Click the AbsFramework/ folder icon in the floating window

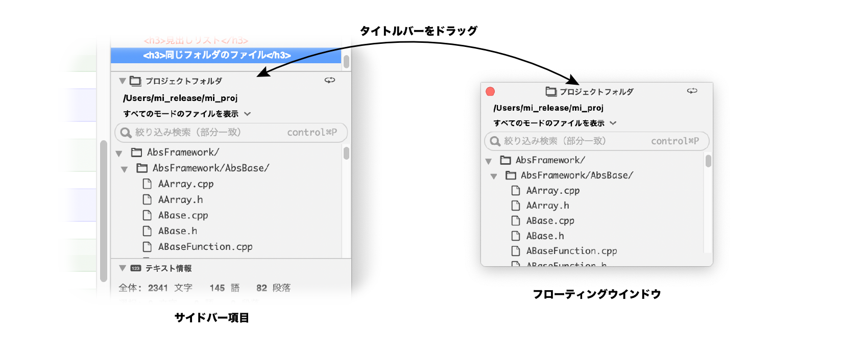tap(505, 160)
